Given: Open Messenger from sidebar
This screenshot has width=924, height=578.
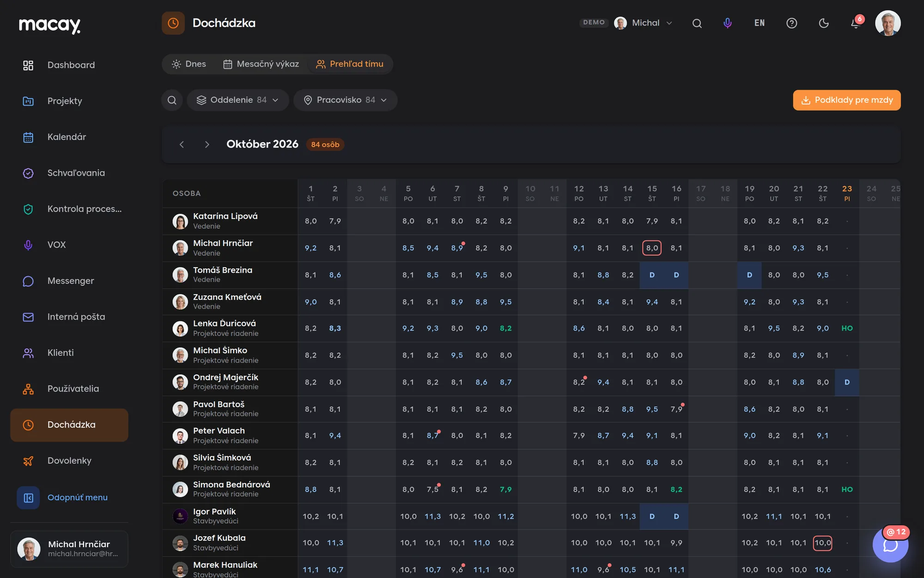Looking at the screenshot, I should 69,281.
